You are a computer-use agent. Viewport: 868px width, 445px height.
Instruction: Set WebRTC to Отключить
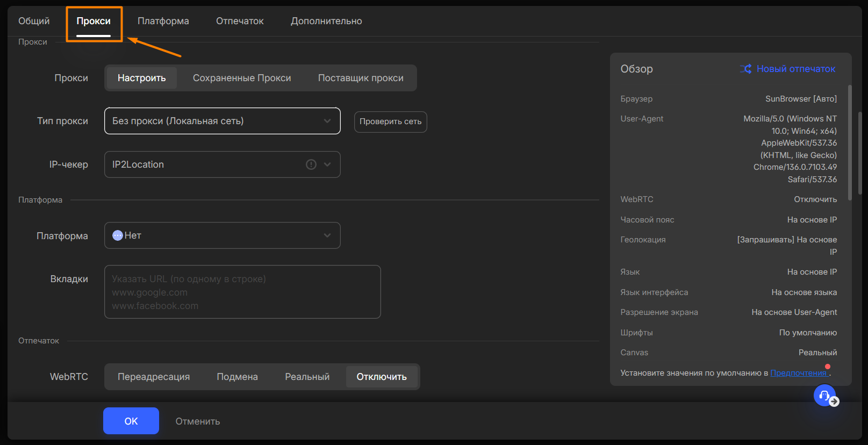[382, 377]
